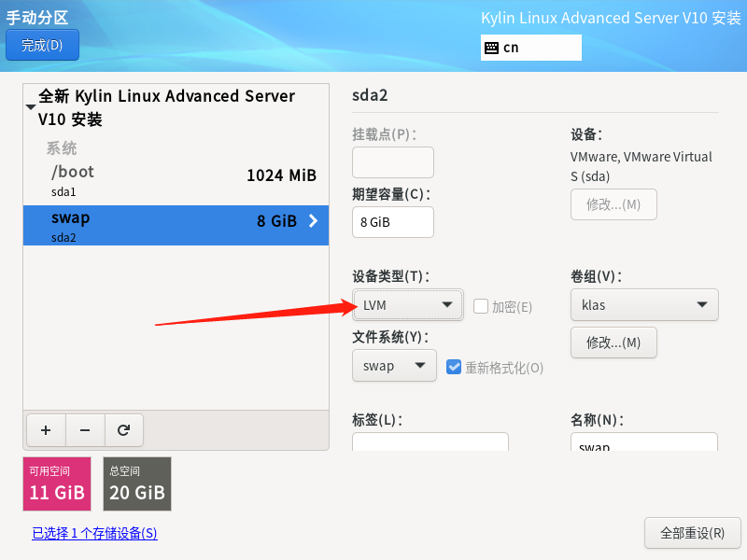Click the disabled 修改...(M) button under 设备
Viewport: 747px width, 560px height.
[x=613, y=204]
